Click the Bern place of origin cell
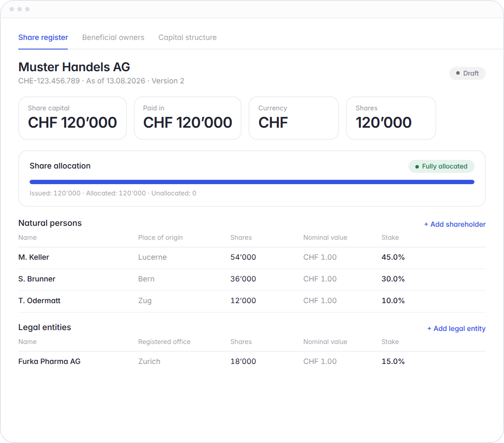504x443 pixels. coord(146,279)
